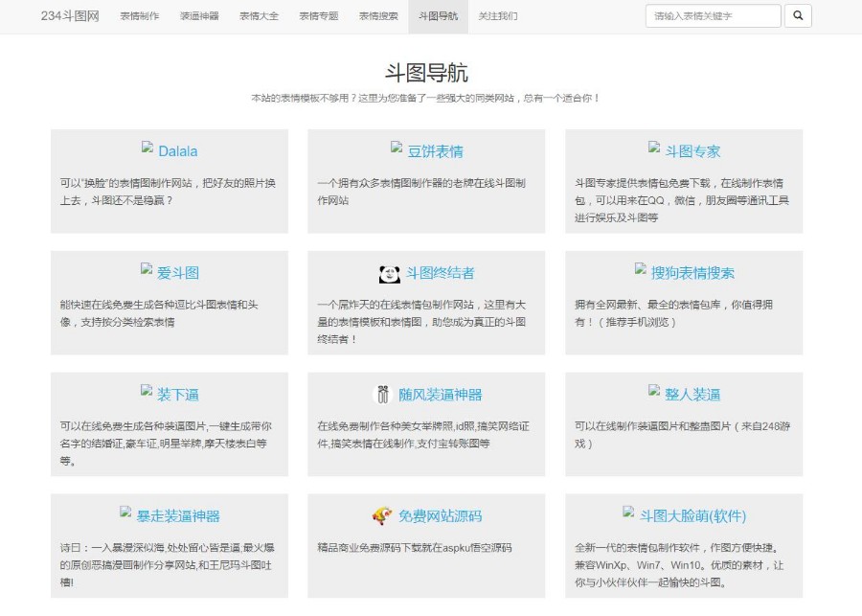This screenshot has width=862, height=616.
Task: Open 表情专题 in the navbar
Action: pyautogui.click(x=319, y=16)
